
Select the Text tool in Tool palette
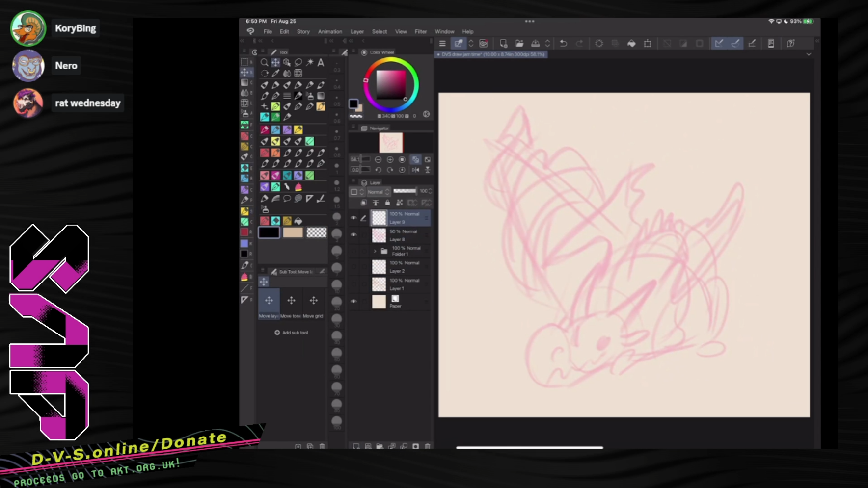point(321,62)
